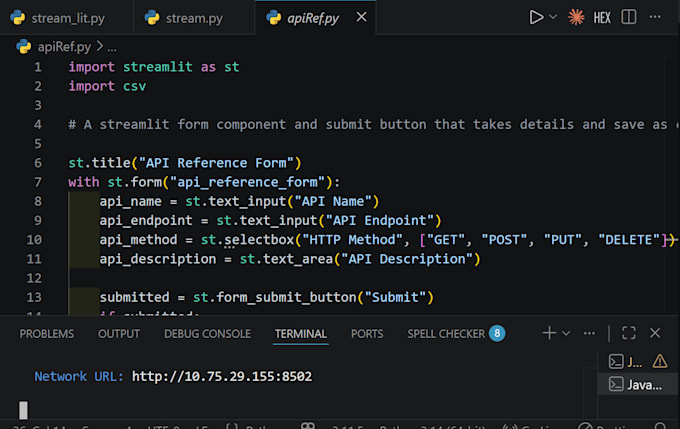
Task: Click the st.title "API Reference Form" line
Action: point(184,163)
